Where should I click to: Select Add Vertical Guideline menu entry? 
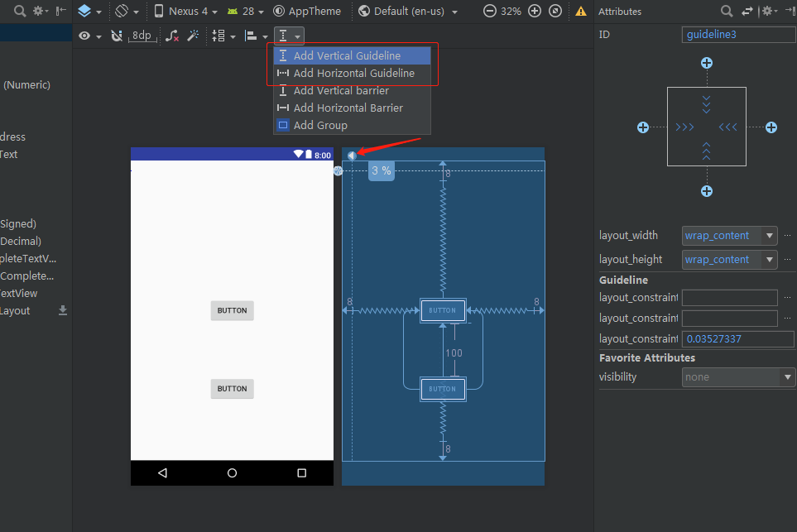point(353,55)
